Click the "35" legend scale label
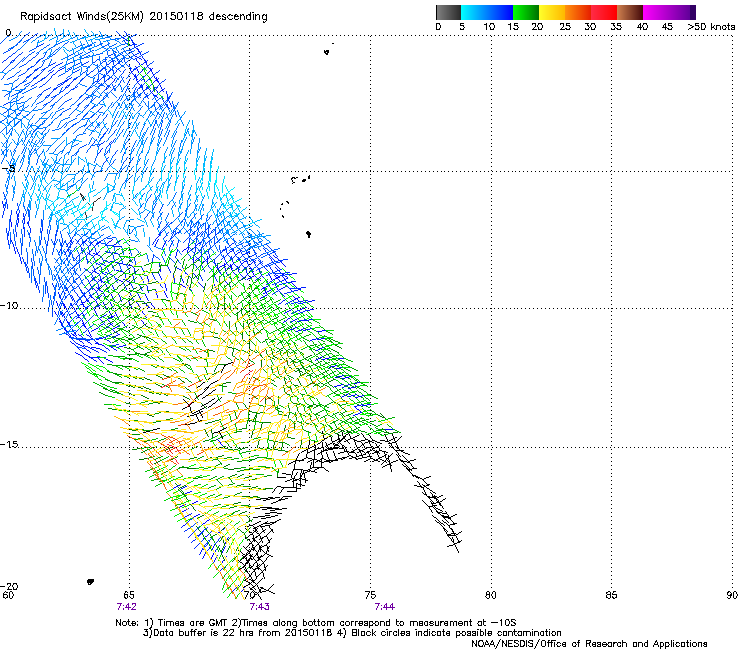Screen dimensions: 740x650 click(616, 27)
